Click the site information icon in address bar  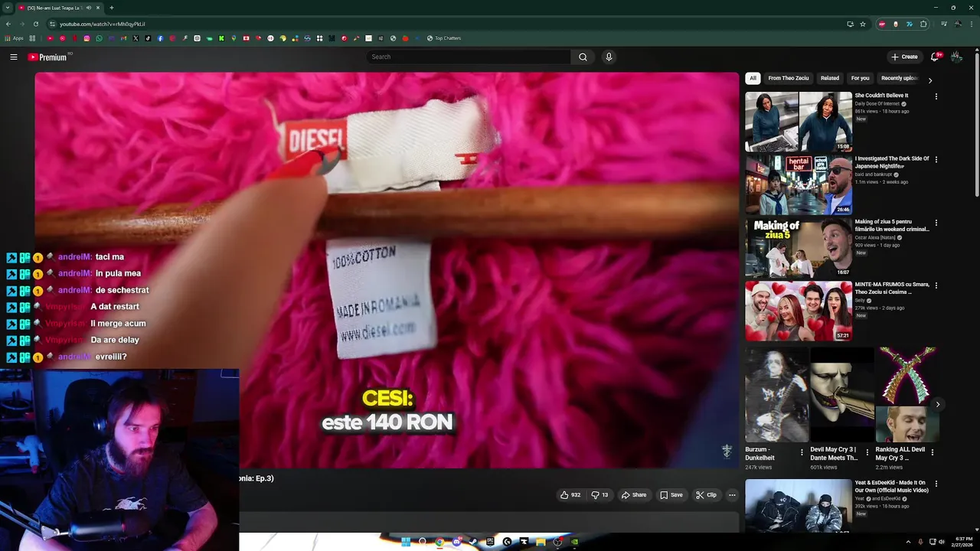point(51,24)
